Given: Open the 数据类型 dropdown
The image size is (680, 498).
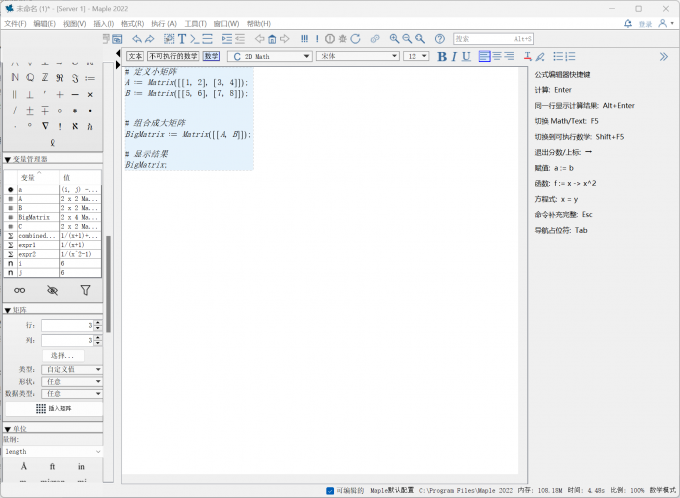Looking at the screenshot, I should tap(72, 394).
